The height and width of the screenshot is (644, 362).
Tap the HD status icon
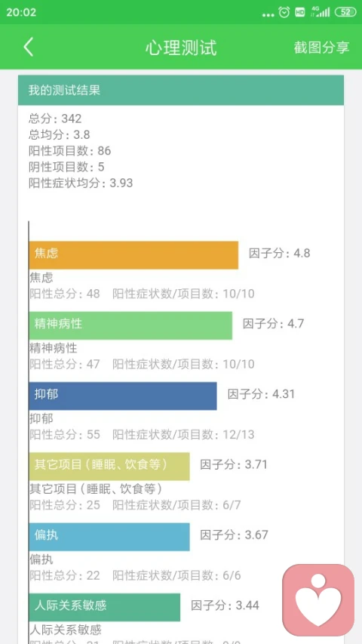pyautogui.click(x=300, y=12)
